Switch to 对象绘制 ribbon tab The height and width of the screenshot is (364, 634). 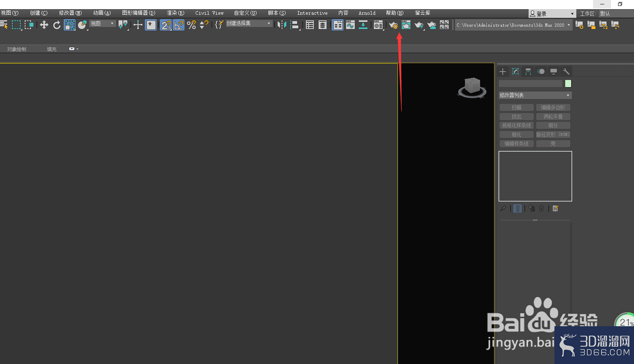tap(17, 49)
